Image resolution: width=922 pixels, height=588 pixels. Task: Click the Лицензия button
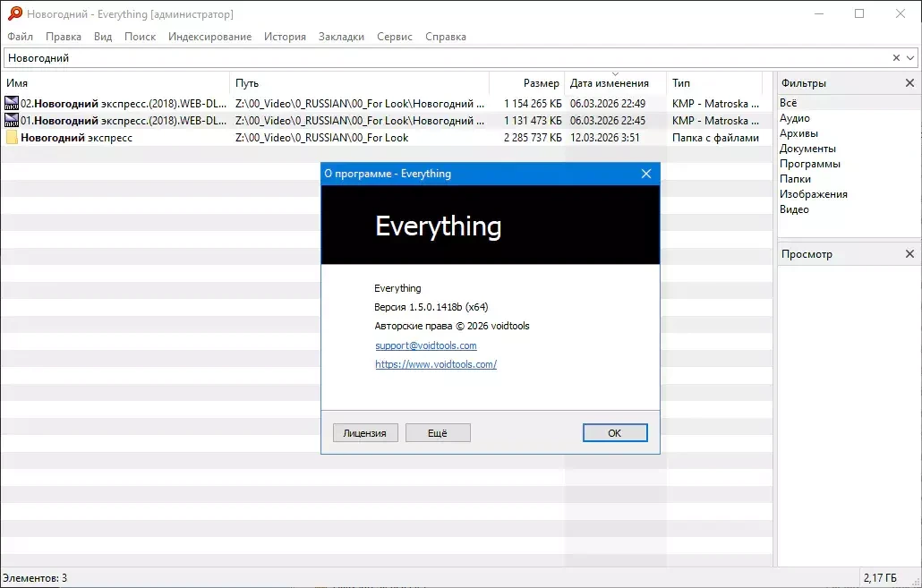(x=365, y=433)
